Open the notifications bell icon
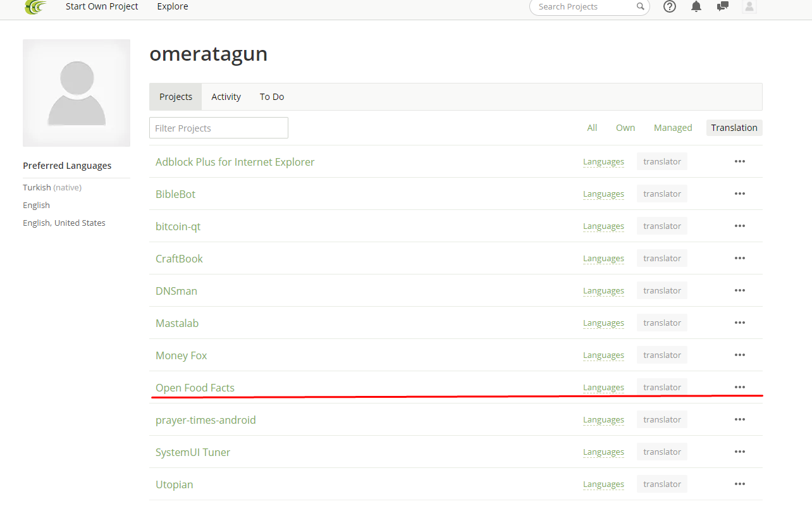 (x=696, y=6)
